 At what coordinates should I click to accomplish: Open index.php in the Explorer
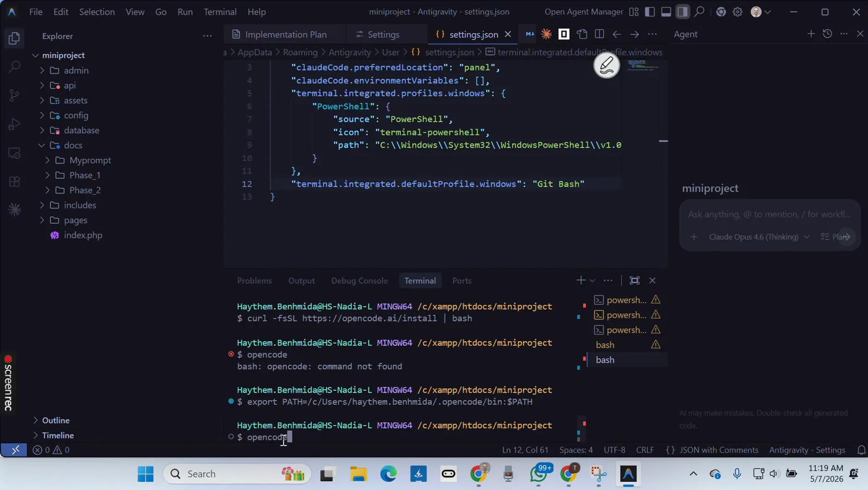pyautogui.click(x=83, y=235)
